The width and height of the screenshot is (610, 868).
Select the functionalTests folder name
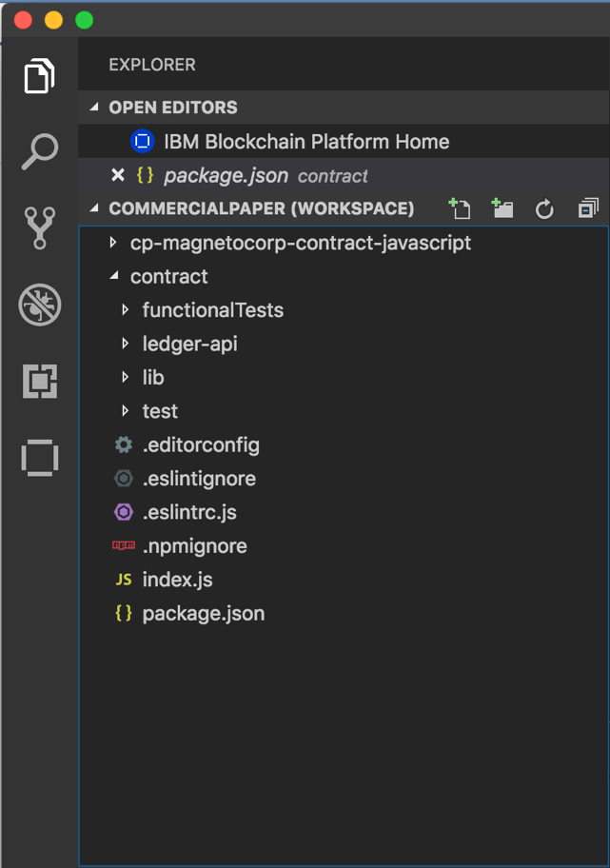(212, 310)
